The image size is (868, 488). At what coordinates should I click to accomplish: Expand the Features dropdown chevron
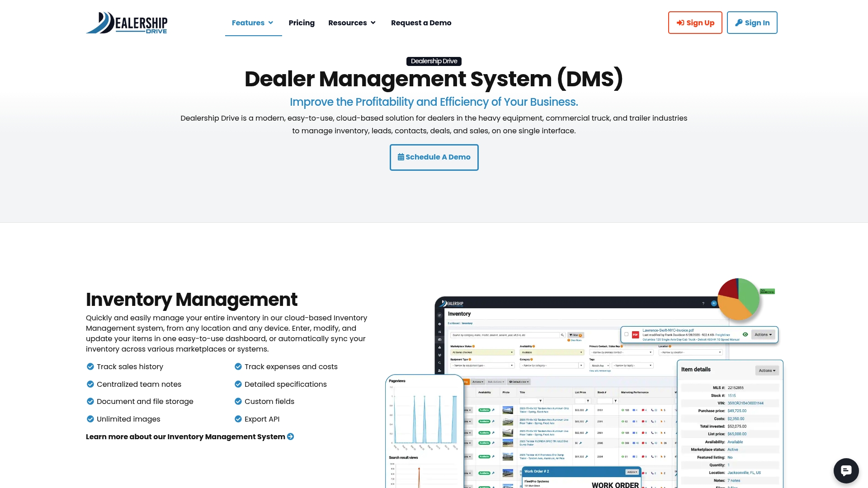pyautogui.click(x=271, y=23)
